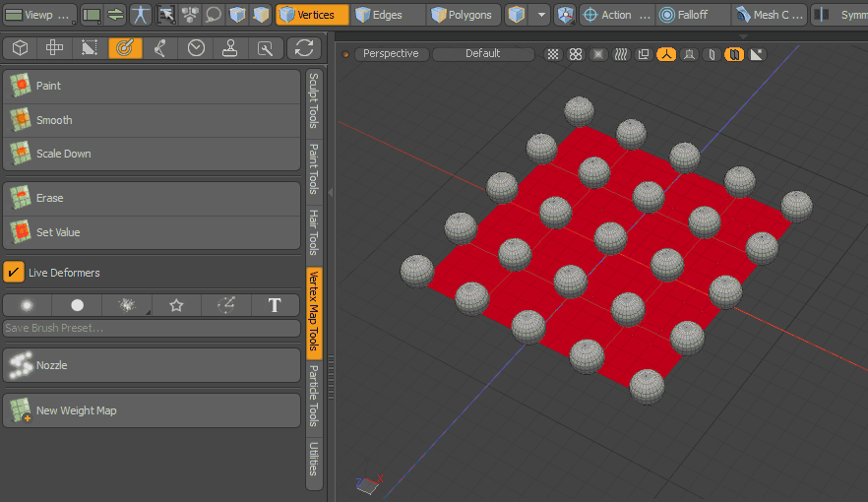Choose the star preset brush icon
The image size is (868, 502).
[176, 305]
